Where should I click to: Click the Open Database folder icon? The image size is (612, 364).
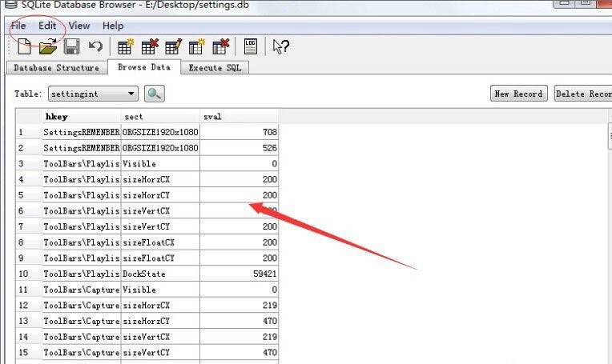[x=48, y=47]
